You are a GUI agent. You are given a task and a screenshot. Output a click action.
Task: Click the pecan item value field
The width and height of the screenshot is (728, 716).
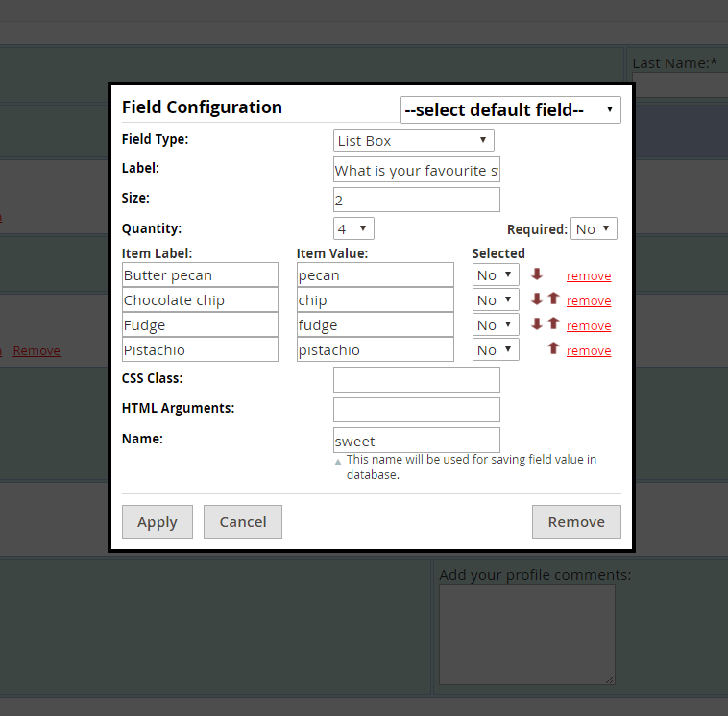376,274
